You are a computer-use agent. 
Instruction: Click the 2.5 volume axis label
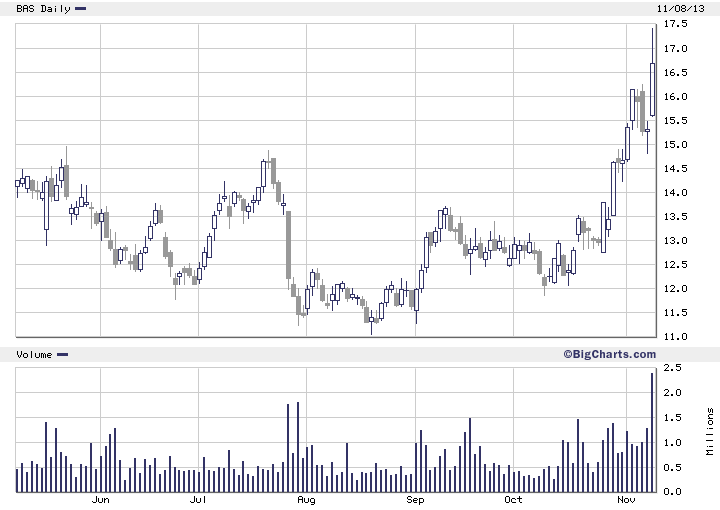pos(673,368)
